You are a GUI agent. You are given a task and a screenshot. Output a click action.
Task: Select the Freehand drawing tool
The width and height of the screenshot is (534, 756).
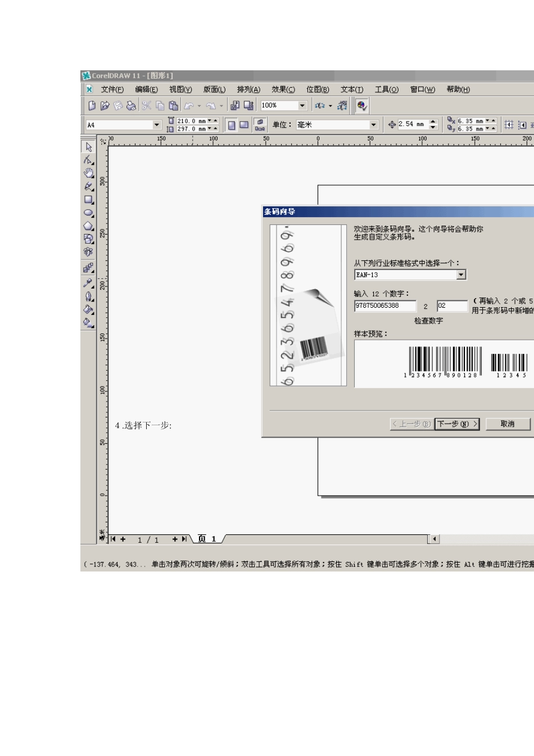pos(88,186)
